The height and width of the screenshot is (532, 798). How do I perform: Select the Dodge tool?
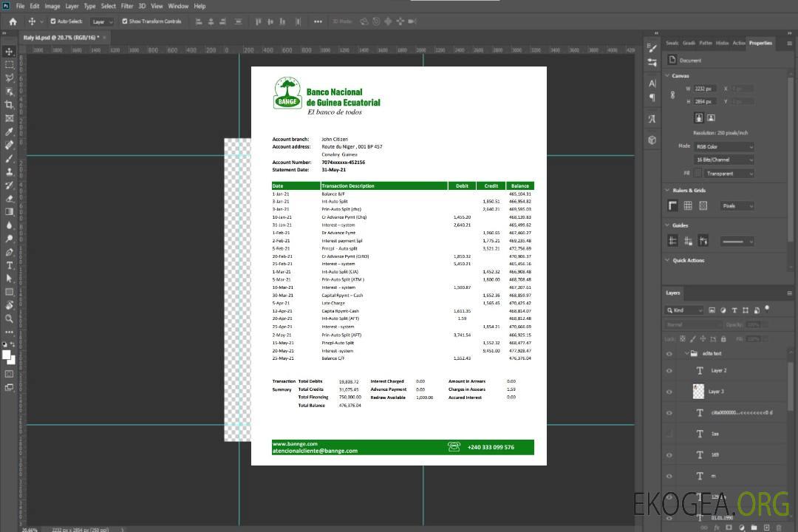tap(9, 238)
